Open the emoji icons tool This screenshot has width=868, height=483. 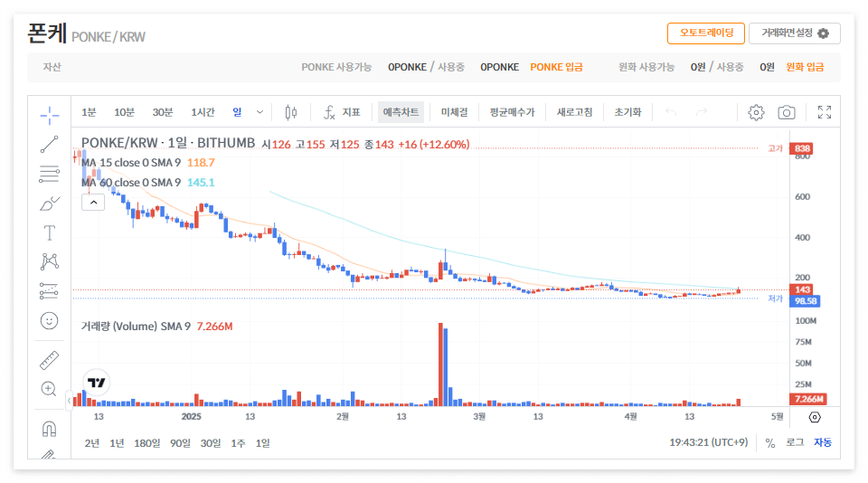[49, 321]
